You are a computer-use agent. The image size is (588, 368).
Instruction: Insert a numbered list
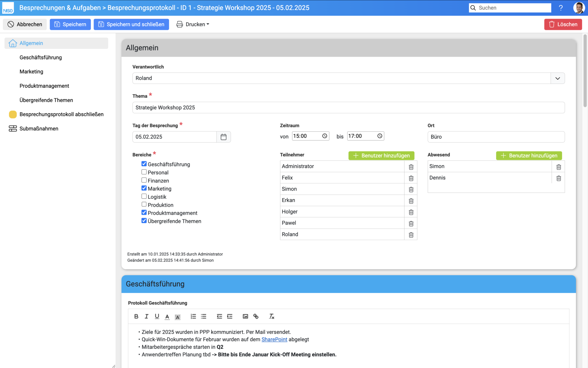pos(193,316)
